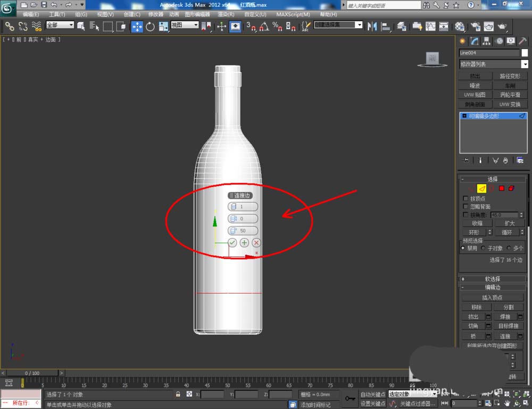
Task: Activate the Select and Move tool
Action: tap(137, 27)
